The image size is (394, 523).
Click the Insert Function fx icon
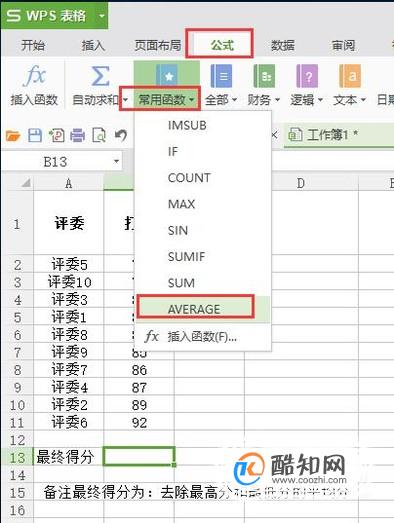pyautogui.click(x=34, y=76)
